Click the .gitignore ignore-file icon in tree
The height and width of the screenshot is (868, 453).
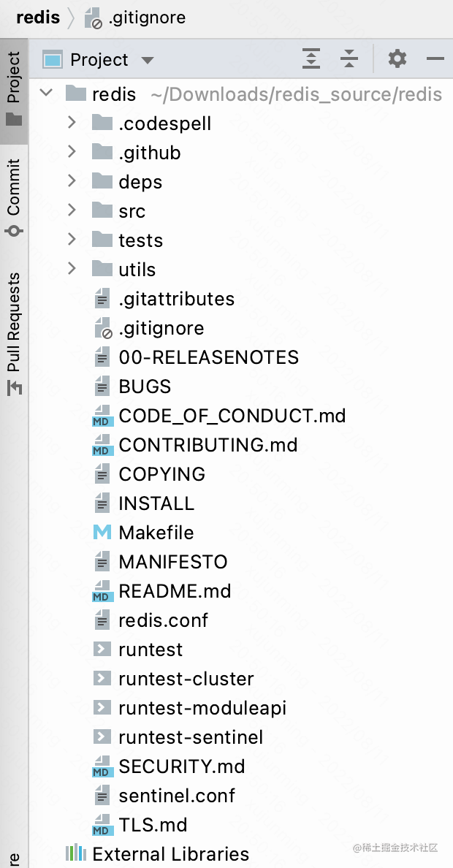point(103,328)
